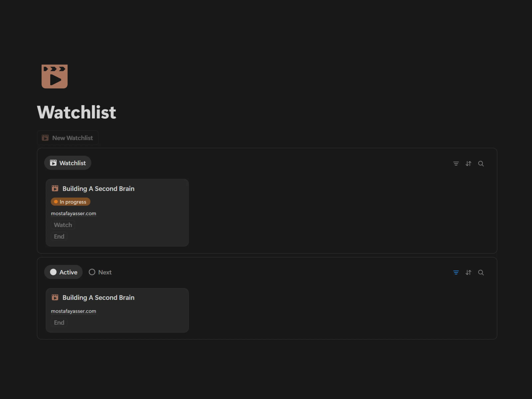The image size is (532, 399).
Task: Click clapperboard icon on the Active view card
Action: (x=55, y=298)
